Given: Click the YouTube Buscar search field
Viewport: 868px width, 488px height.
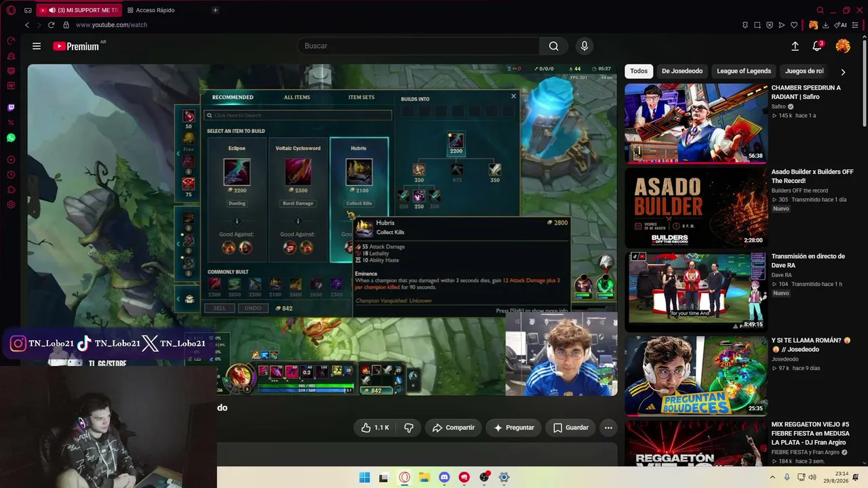Looking at the screenshot, I should (418, 46).
